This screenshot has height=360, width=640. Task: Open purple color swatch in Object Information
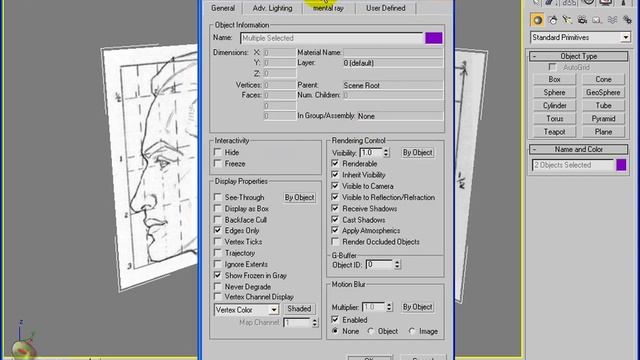(x=433, y=38)
